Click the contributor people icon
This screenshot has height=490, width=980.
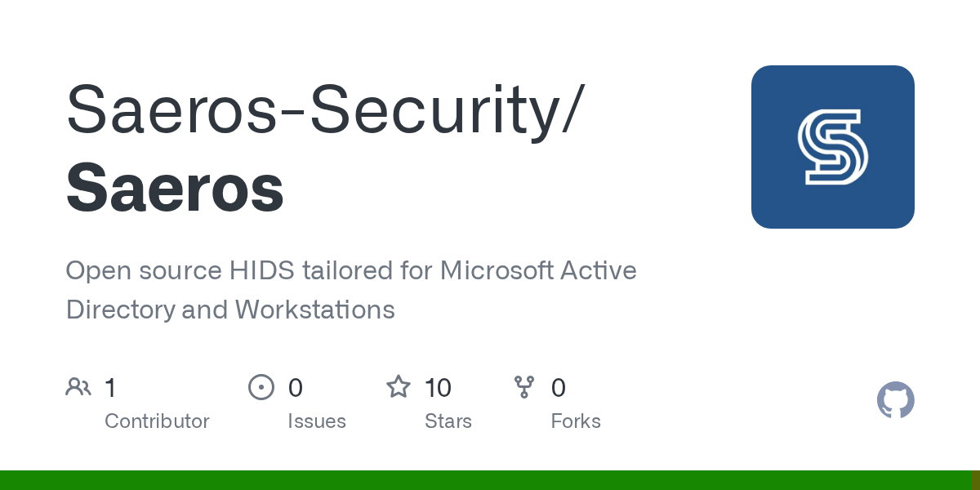pyautogui.click(x=78, y=386)
